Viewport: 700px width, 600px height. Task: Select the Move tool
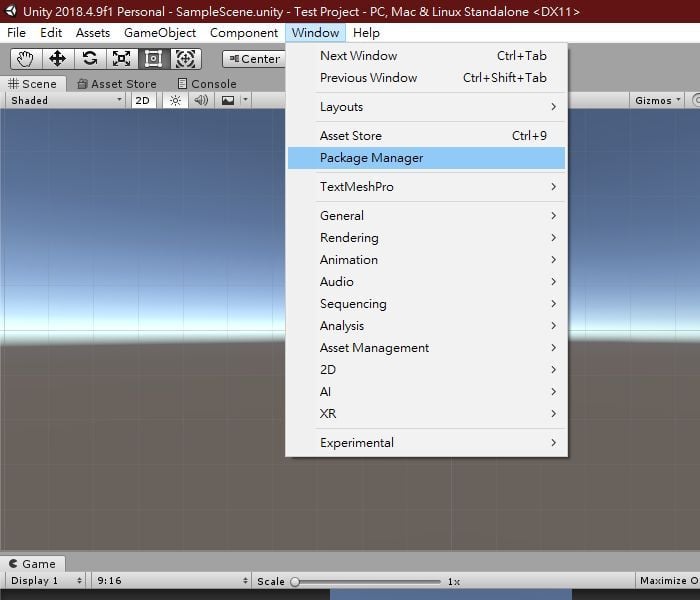pos(58,58)
